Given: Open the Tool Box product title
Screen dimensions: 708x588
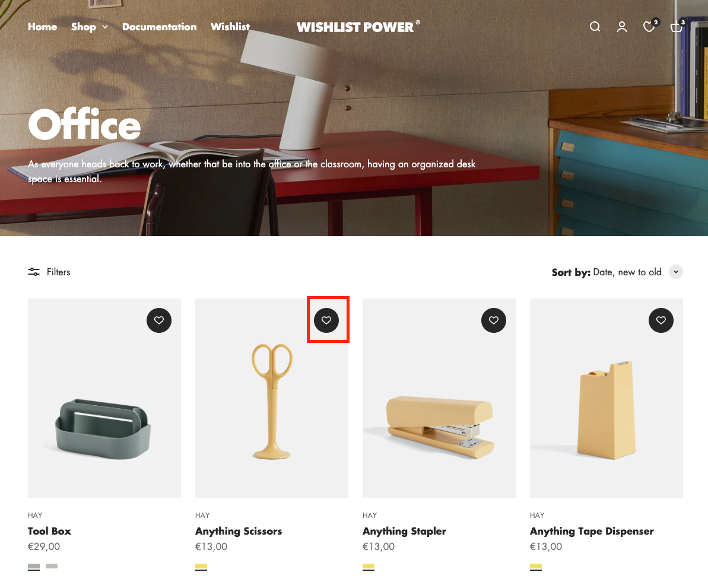Looking at the screenshot, I should 49,531.
